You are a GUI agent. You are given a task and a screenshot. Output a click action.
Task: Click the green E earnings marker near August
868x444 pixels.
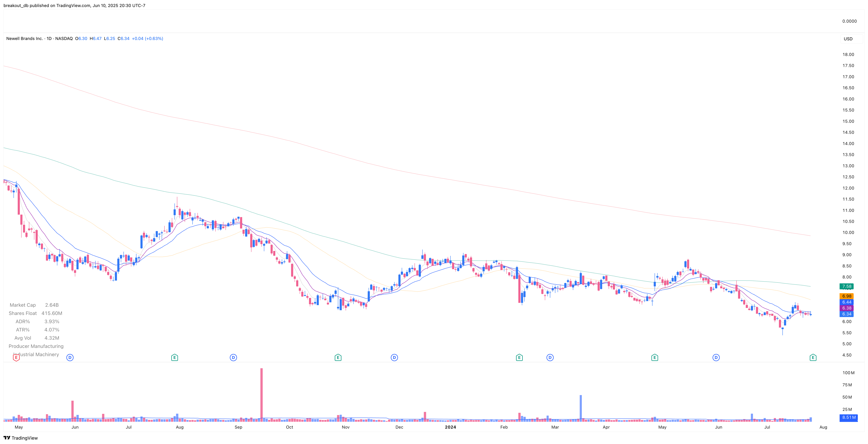tap(174, 357)
